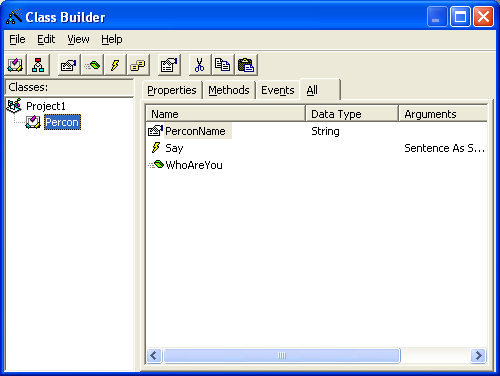Click the 'Sentence As S...' arguments cell
Viewport: 500px width, 376px height.
pos(444,148)
